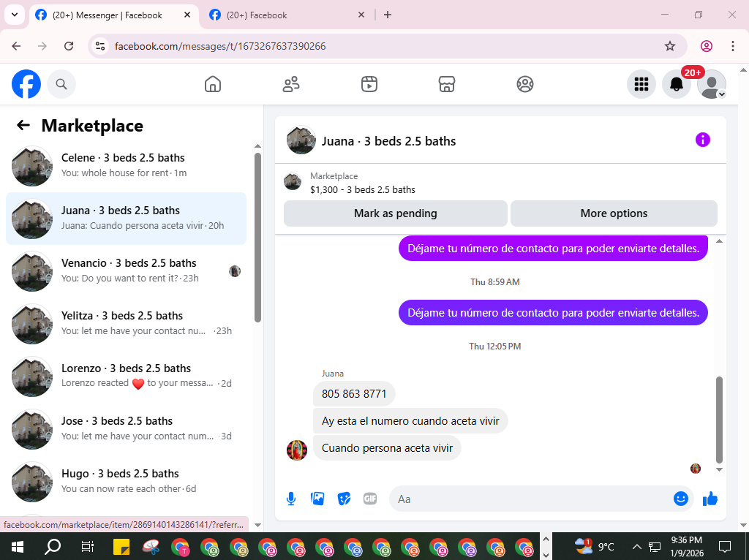This screenshot has height=560, width=749.
Task: Click chat scroll down arrow
Action: 720,470
